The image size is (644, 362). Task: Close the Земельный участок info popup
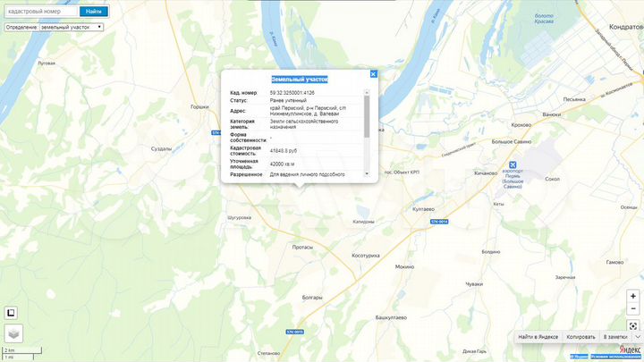point(373,74)
